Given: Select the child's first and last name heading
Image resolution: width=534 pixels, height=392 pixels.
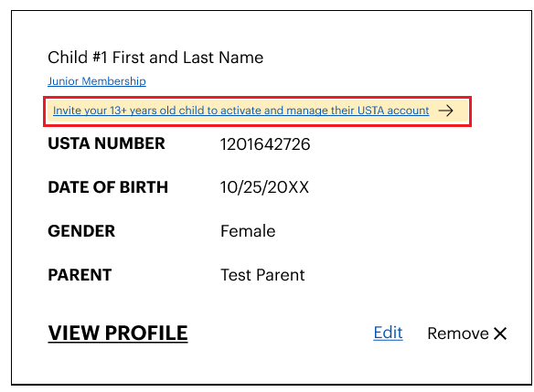Looking at the screenshot, I should click(x=155, y=58).
